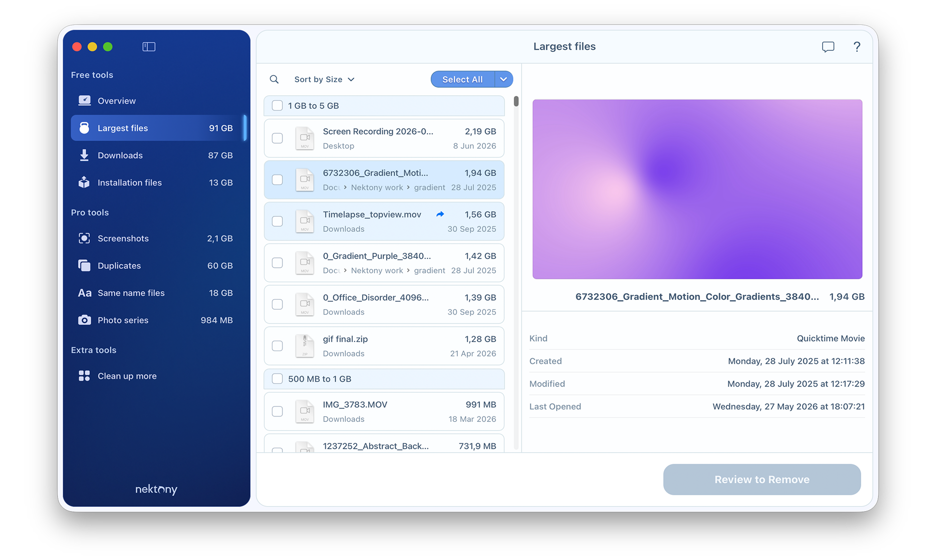The image size is (936, 560).
Task: Click gradient folder in 0_Gradient_Purple path
Action: point(429,270)
